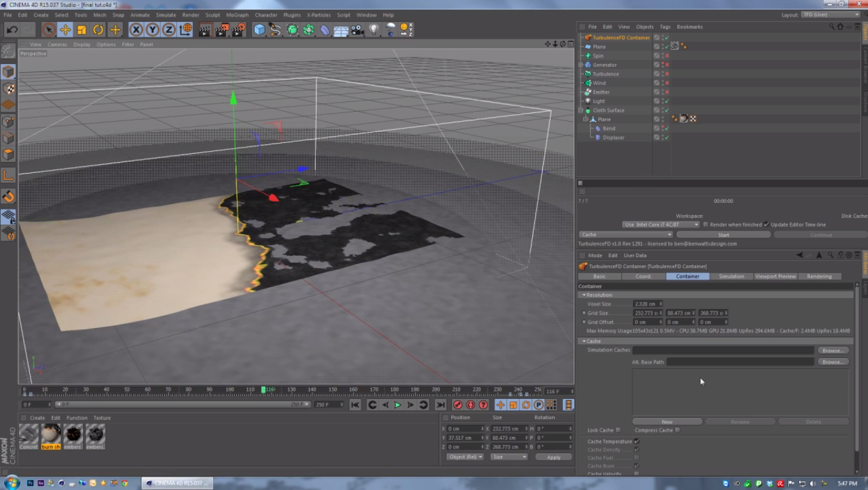Click the Record Active Objects button
868x490 pixels.
pyautogui.click(x=458, y=405)
